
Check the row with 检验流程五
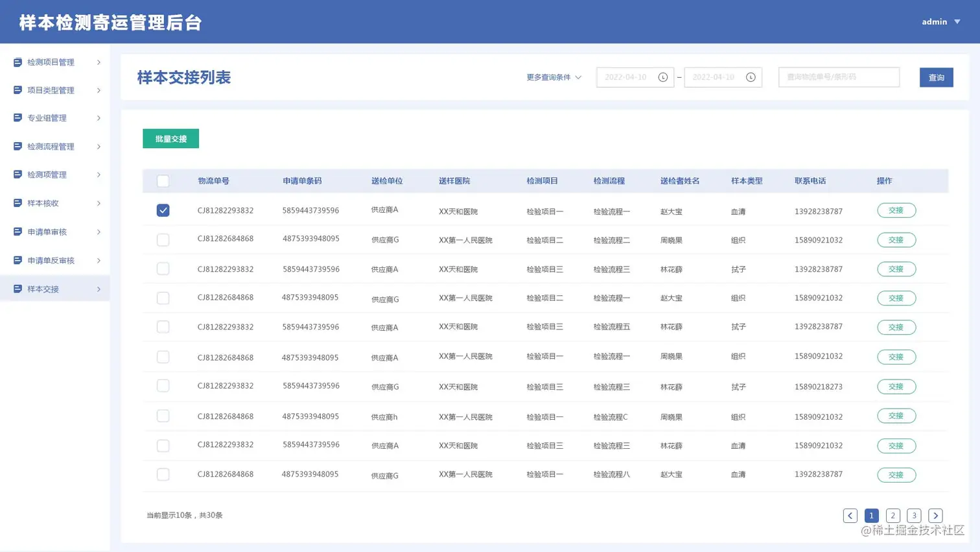(x=163, y=327)
